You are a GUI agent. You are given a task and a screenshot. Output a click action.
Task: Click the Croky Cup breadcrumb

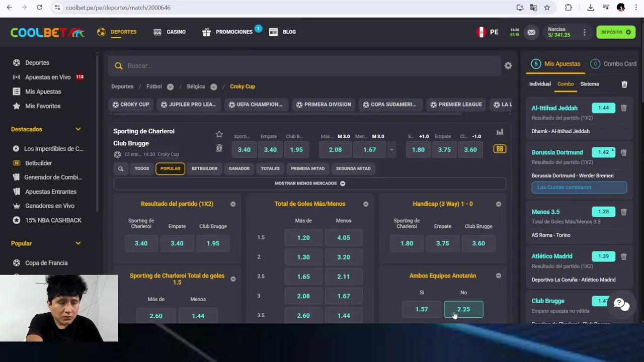pyautogui.click(x=243, y=86)
